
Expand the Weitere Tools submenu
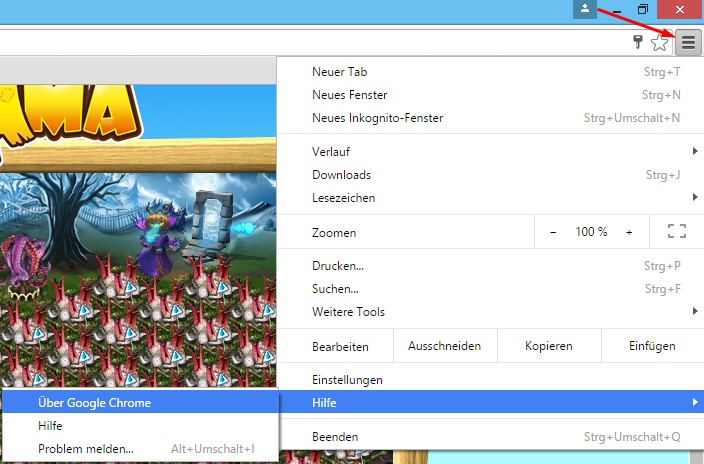click(490, 312)
